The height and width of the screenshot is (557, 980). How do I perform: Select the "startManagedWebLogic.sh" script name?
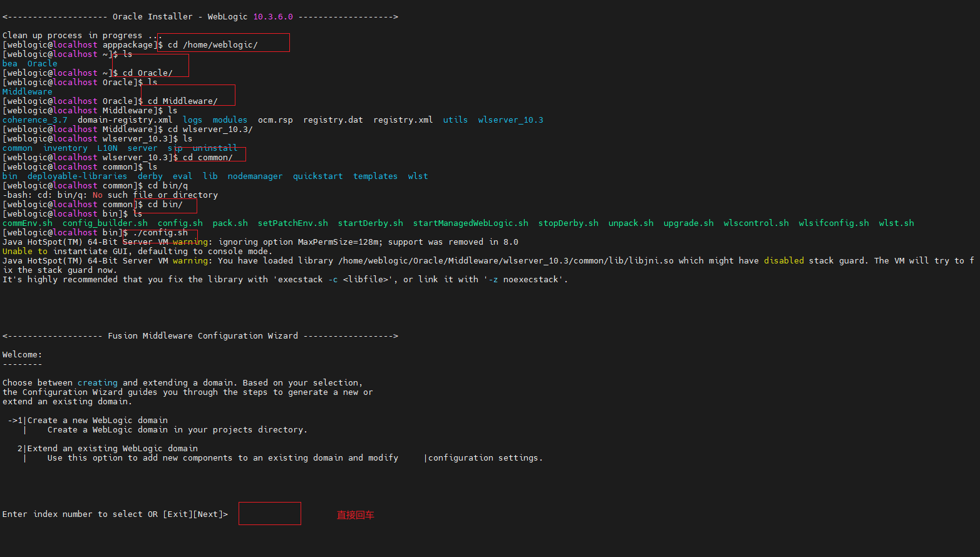[x=471, y=223]
